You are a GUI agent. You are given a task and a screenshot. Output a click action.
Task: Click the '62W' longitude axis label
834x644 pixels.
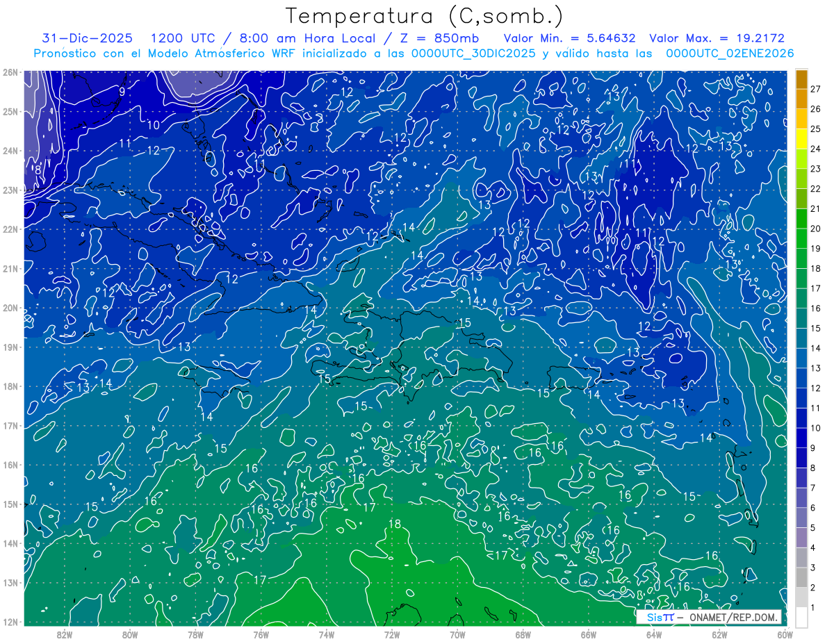[x=719, y=634]
